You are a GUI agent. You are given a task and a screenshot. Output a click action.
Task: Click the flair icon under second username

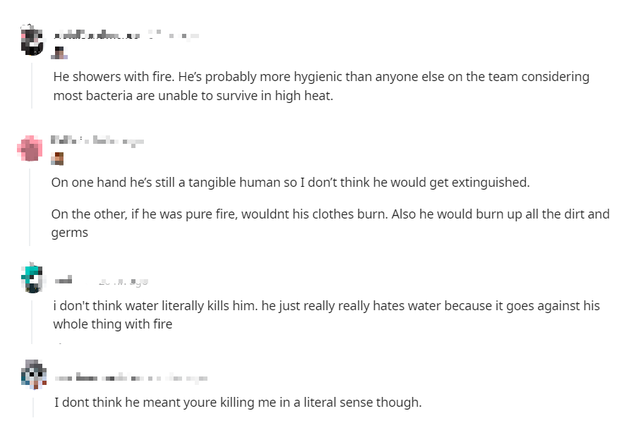click(x=58, y=158)
